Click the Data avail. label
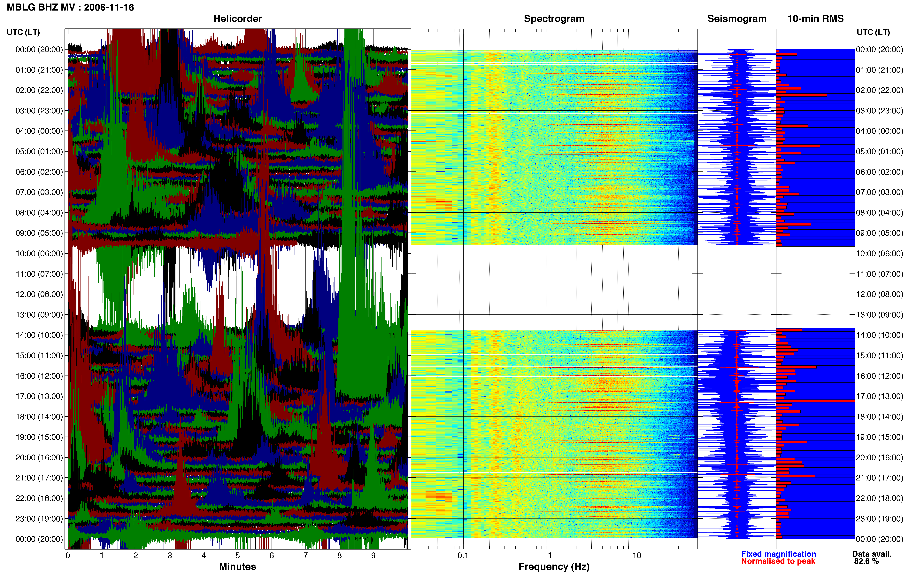 (871, 554)
